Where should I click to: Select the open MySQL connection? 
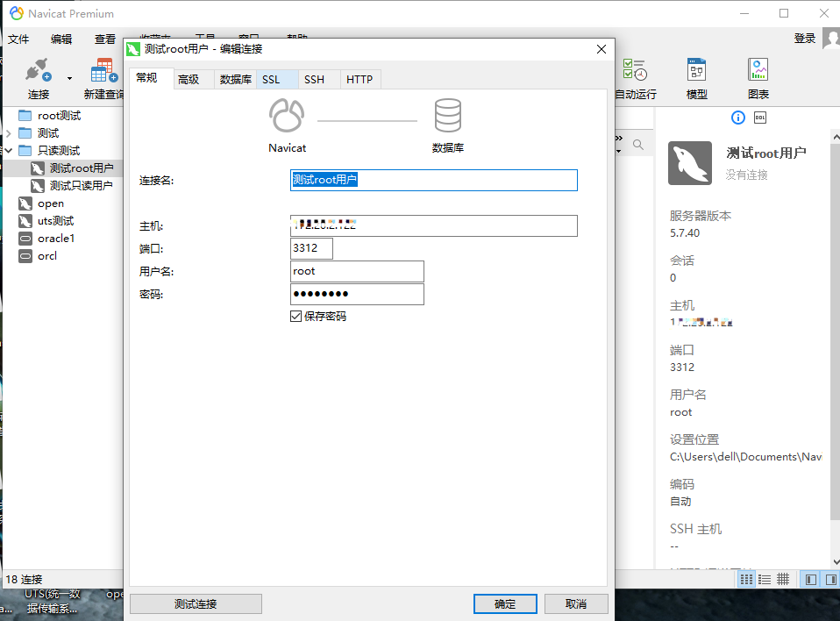pyautogui.click(x=50, y=203)
